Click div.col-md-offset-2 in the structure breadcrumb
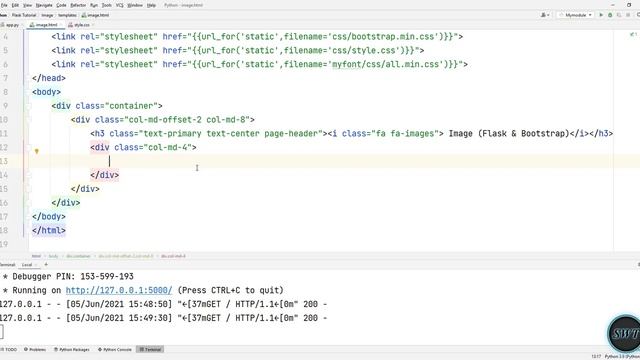Image resolution: width=640 pixels, height=360 pixels. click(x=126, y=256)
